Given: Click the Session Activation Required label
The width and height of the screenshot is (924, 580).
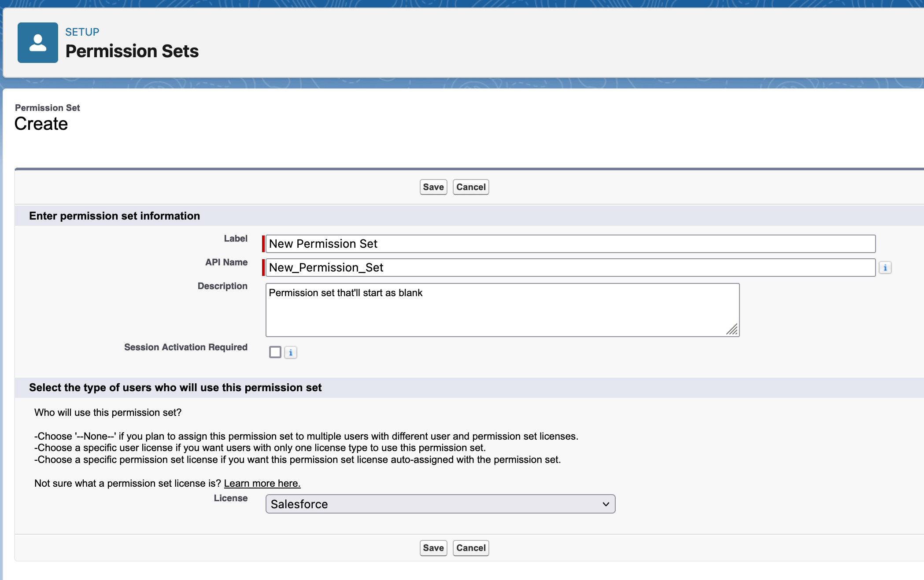Looking at the screenshot, I should coord(185,347).
